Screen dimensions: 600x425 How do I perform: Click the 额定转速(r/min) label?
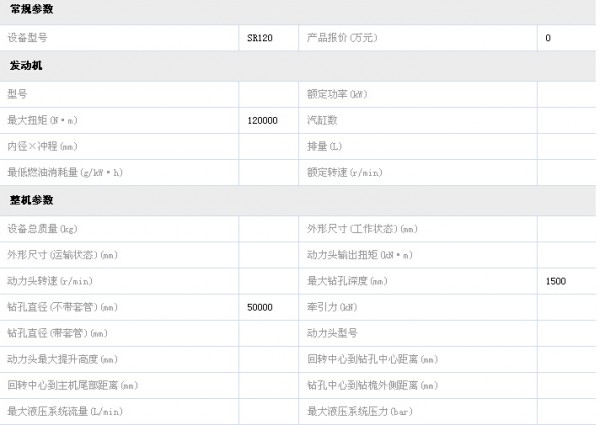(345, 172)
